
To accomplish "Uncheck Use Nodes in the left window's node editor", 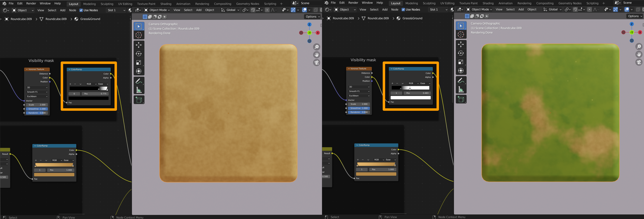I will tap(81, 10).
